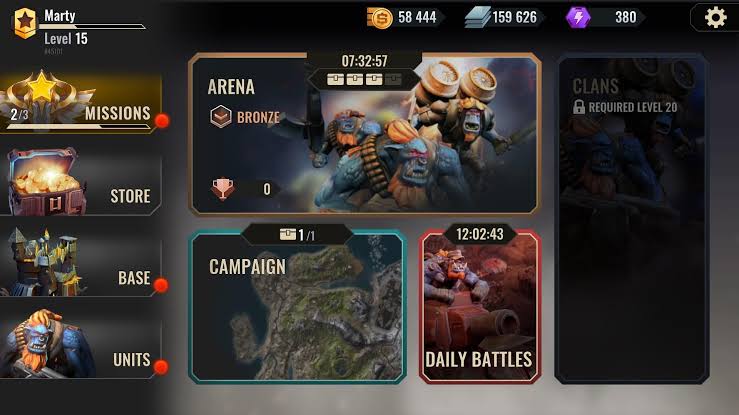
Task: Tap the purple energy gem icon
Action: (x=578, y=17)
